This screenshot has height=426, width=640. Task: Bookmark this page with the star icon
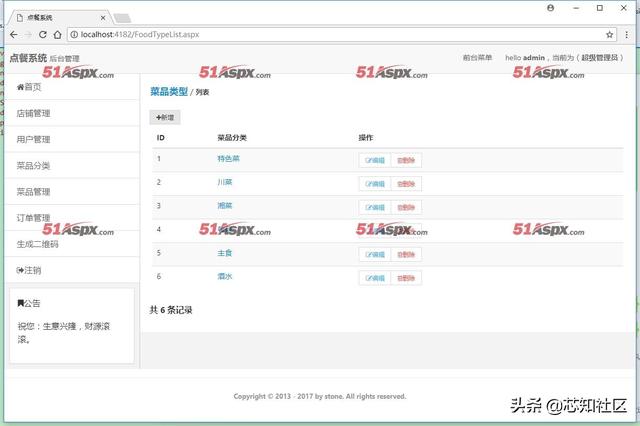tap(609, 35)
